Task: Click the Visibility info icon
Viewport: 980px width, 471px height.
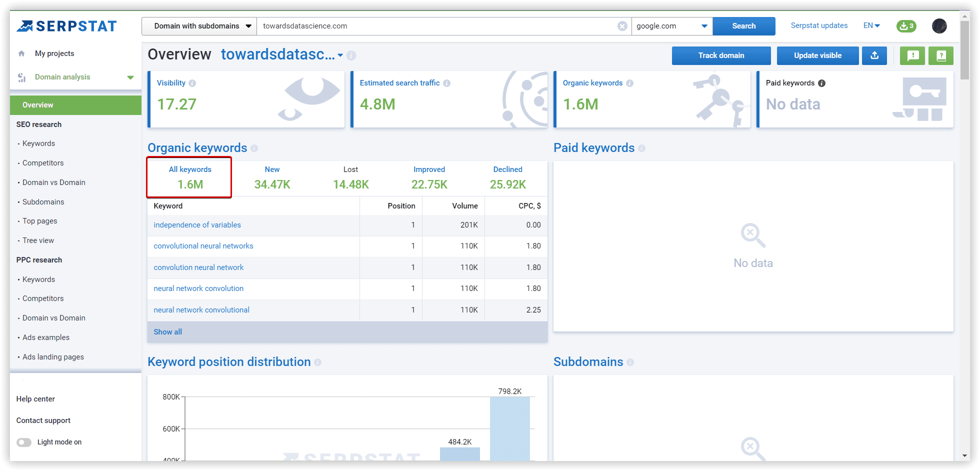Action: tap(192, 83)
